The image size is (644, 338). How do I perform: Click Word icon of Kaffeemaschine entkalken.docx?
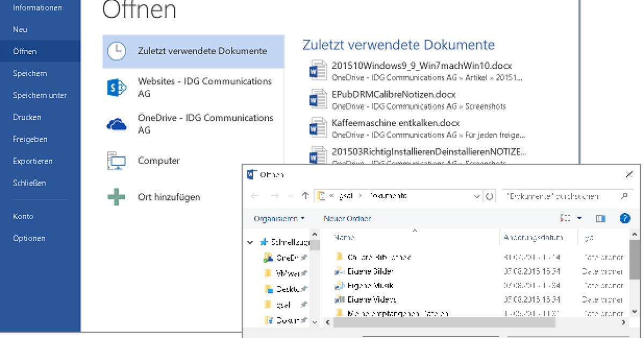tap(318, 128)
